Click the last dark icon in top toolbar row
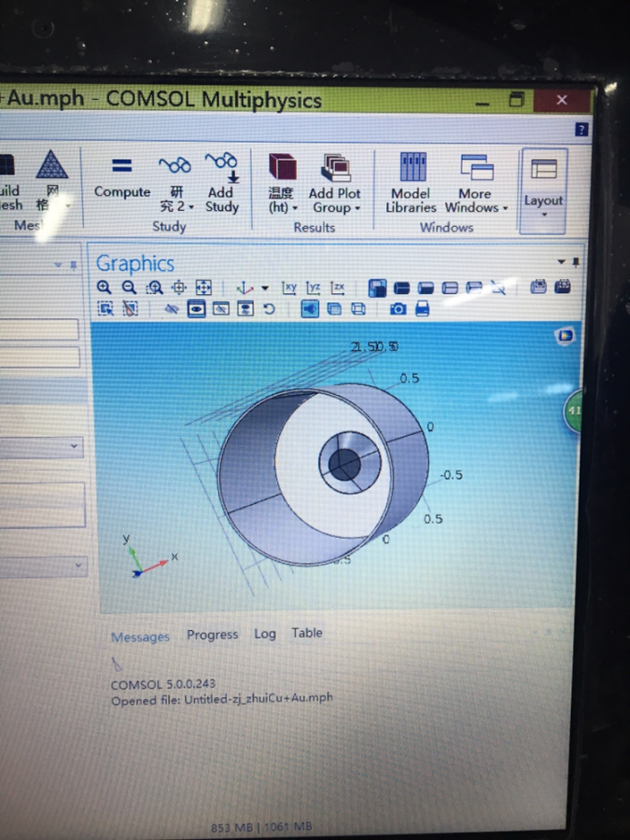 563,287
